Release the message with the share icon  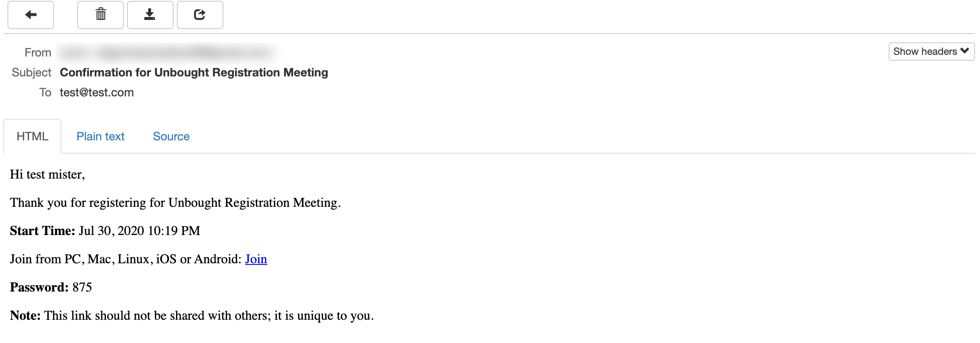click(200, 15)
